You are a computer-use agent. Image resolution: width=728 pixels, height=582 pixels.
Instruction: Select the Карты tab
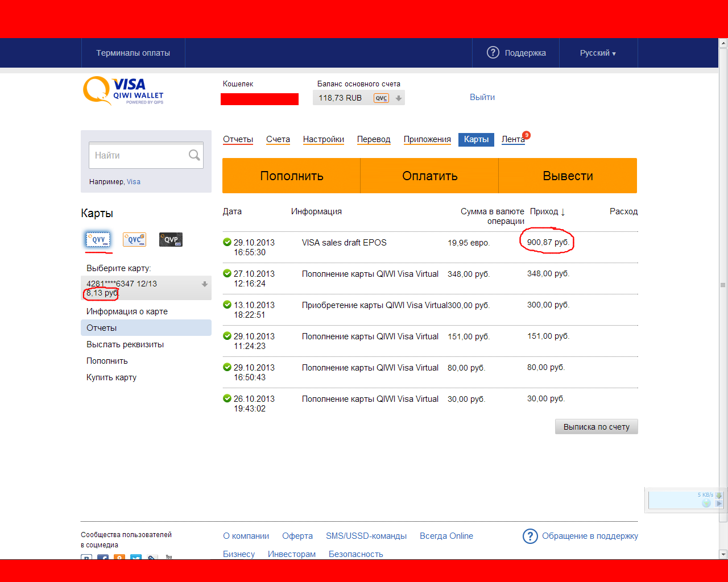coord(476,139)
